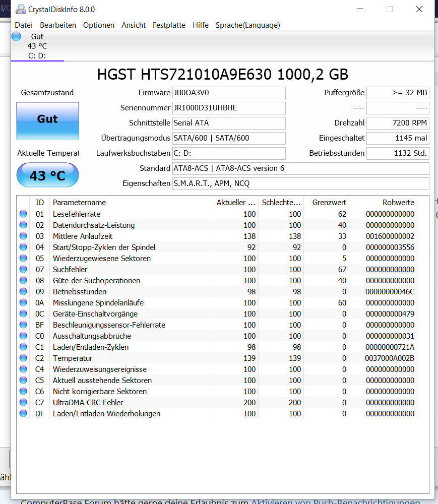The height and width of the screenshot is (504, 438).
Task: Click the Parametername column header
Action: tap(131, 203)
